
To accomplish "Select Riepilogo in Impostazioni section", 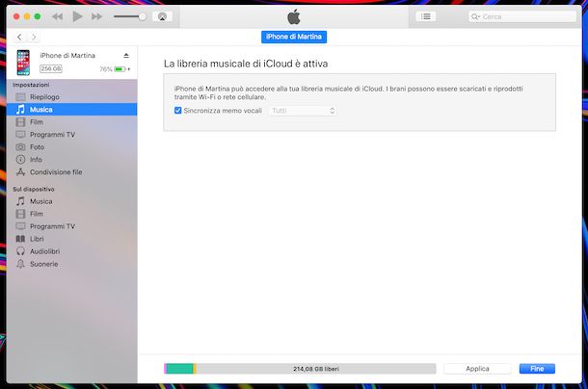I will click(x=46, y=97).
